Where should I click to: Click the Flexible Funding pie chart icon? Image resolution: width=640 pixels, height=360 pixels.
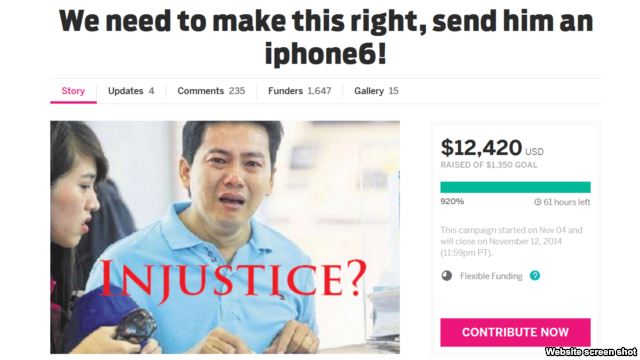click(447, 276)
